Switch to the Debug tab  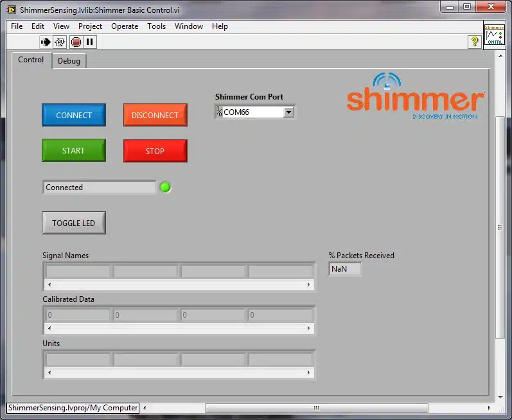point(69,61)
